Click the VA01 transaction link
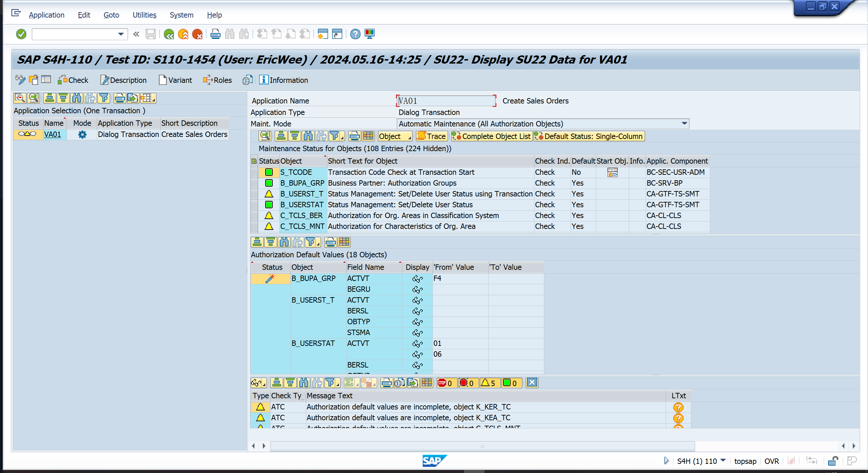This screenshot has height=473, width=868. pyautogui.click(x=52, y=135)
